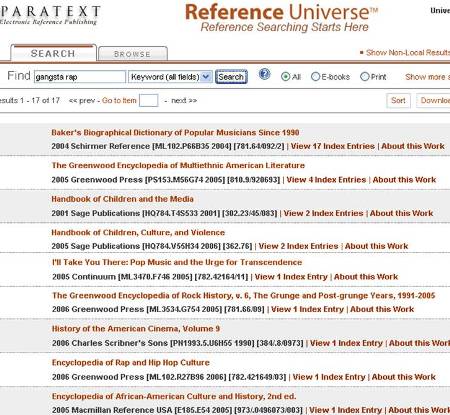Screen dimensions: 450x415
Task: Open About this Work for African-American Culture and History
Action: [419, 410]
